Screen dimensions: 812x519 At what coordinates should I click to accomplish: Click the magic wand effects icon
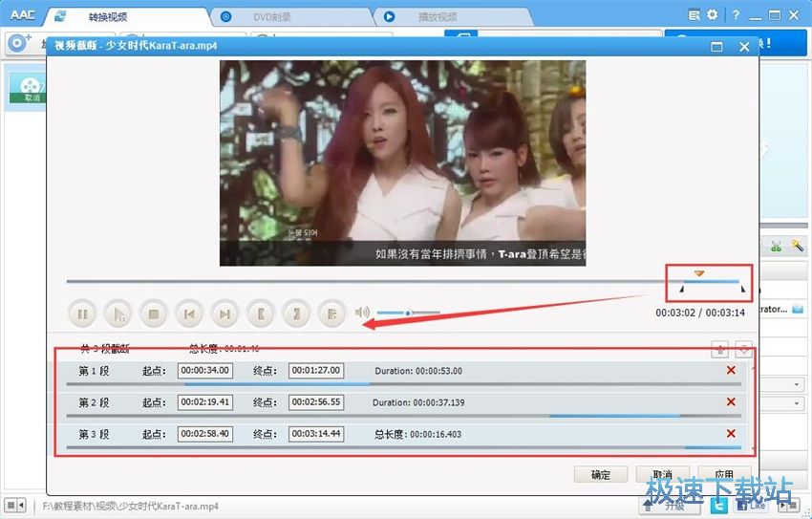[797, 246]
